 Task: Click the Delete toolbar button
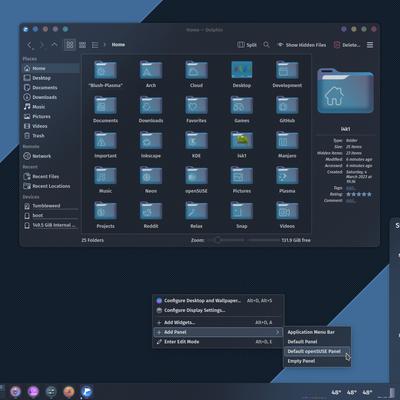click(x=347, y=45)
